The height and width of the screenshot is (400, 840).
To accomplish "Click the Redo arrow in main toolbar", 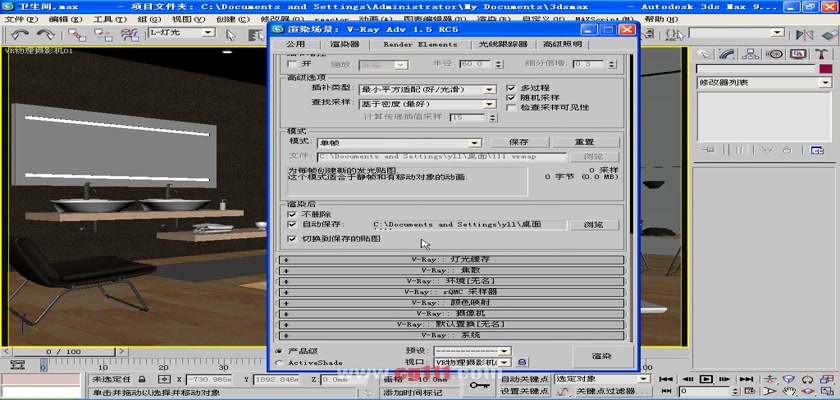I will [46, 35].
